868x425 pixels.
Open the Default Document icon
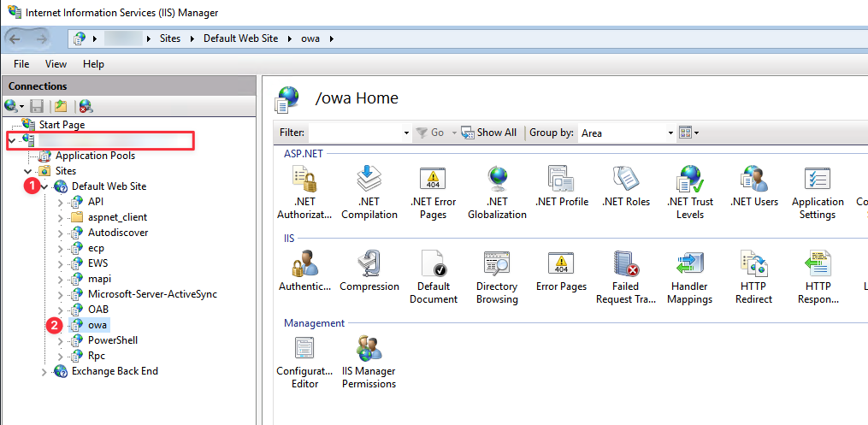pyautogui.click(x=433, y=264)
